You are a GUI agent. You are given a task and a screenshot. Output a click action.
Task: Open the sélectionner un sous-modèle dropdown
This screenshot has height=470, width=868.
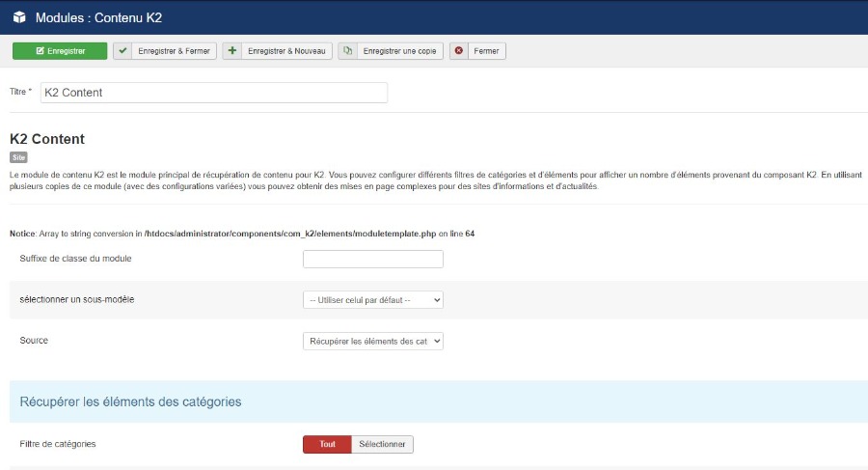[372, 300]
